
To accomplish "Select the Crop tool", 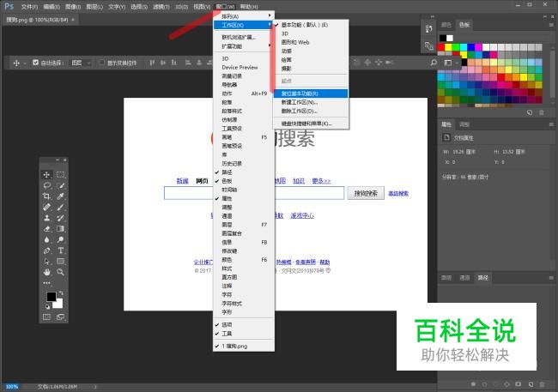I will click(x=46, y=196).
